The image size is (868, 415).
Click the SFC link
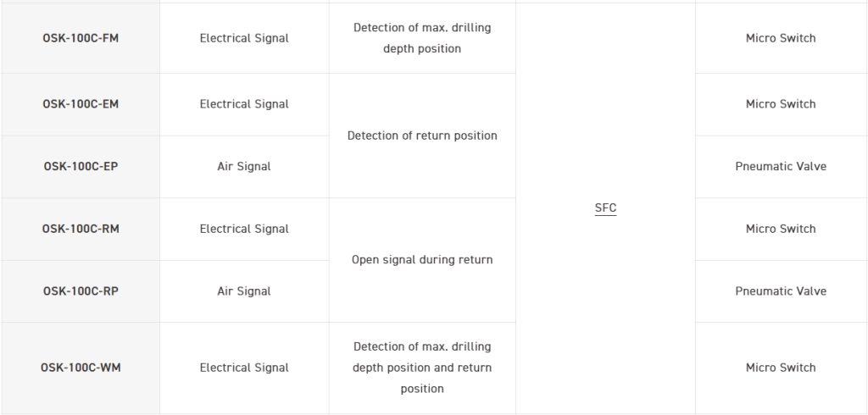tap(605, 208)
